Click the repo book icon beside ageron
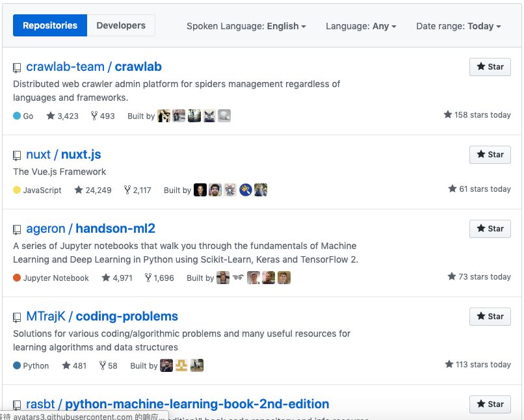 (x=17, y=230)
